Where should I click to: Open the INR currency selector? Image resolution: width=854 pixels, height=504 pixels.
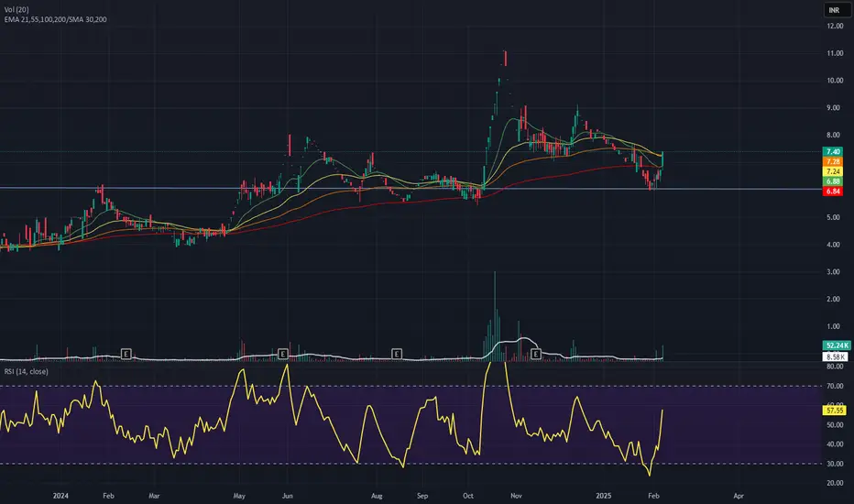click(837, 10)
